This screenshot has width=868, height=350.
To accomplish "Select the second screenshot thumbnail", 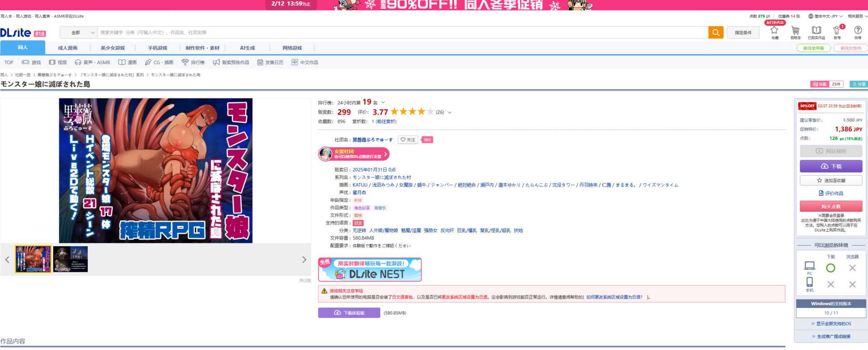I will (x=71, y=259).
